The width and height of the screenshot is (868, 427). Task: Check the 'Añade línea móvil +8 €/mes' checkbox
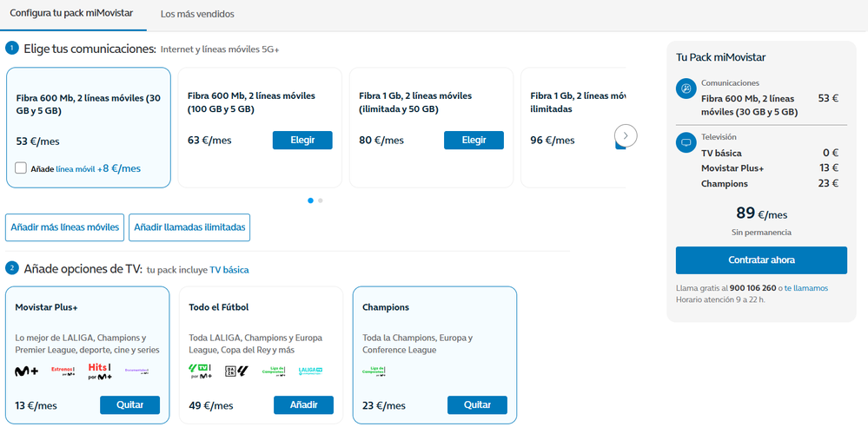click(21, 168)
